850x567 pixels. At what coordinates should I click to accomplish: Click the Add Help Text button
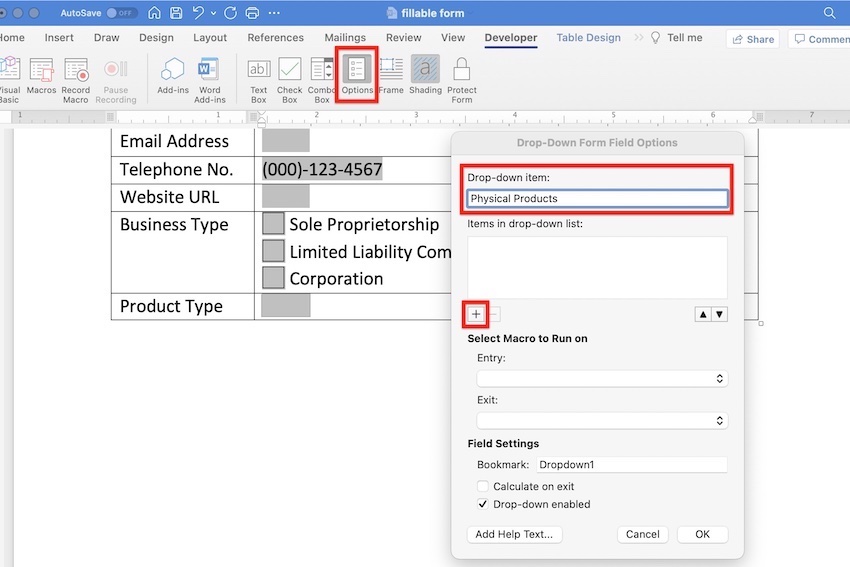click(514, 534)
